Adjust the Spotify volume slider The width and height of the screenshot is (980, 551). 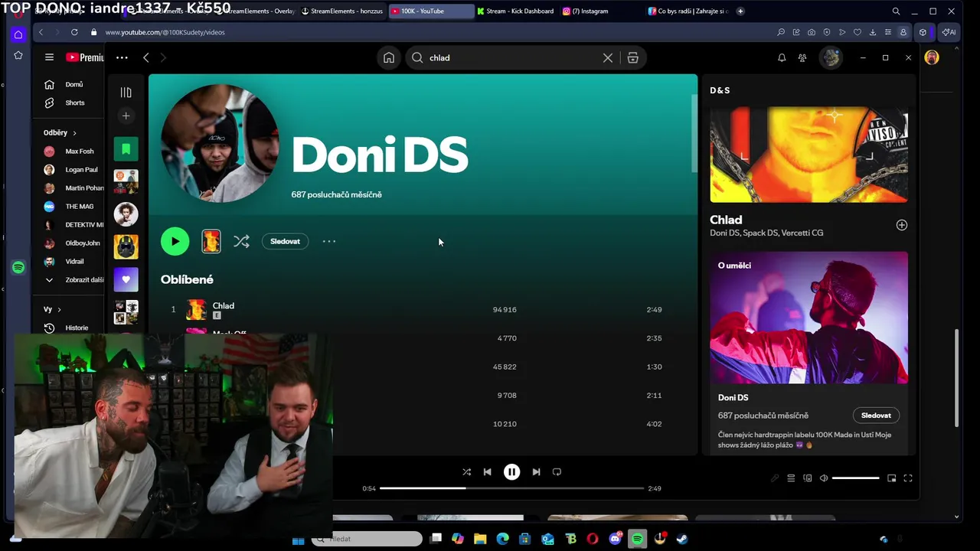point(855,478)
